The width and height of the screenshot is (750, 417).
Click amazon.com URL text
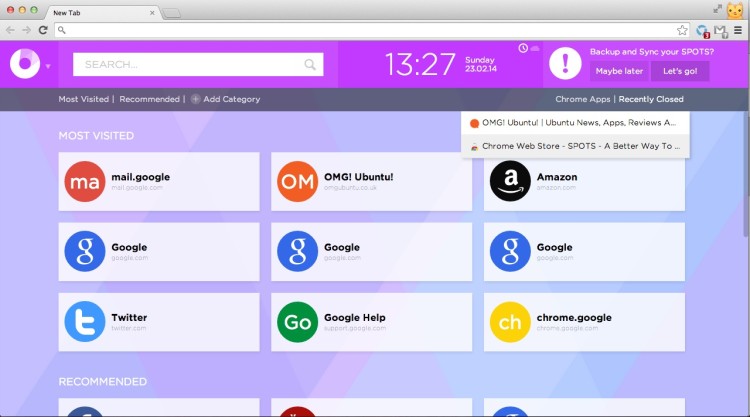[x=556, y=187]
